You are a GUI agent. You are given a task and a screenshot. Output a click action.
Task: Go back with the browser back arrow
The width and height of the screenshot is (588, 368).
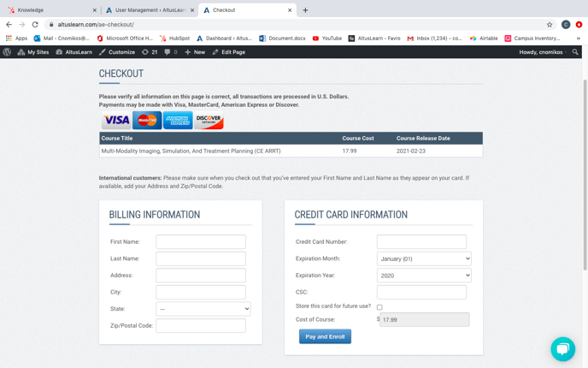[x=9, y=25]
